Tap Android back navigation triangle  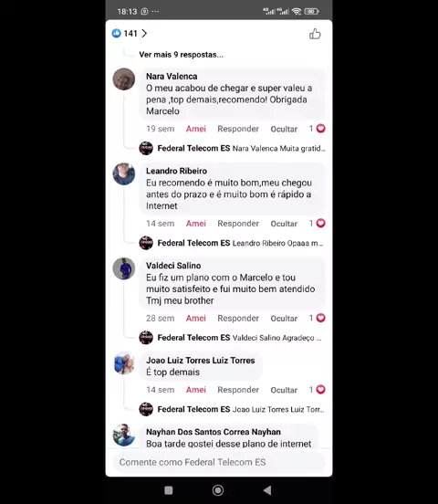[267, 490]
